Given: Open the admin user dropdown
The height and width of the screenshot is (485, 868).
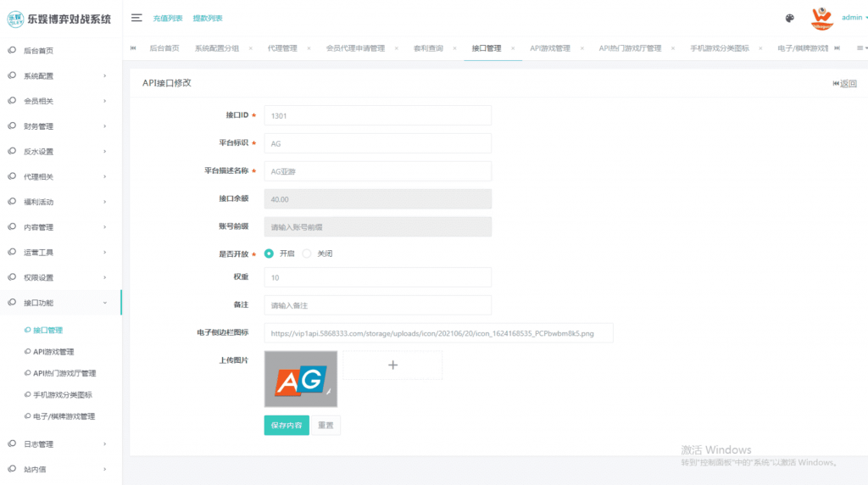Looking at the screenshot, I should coord(853,18).
